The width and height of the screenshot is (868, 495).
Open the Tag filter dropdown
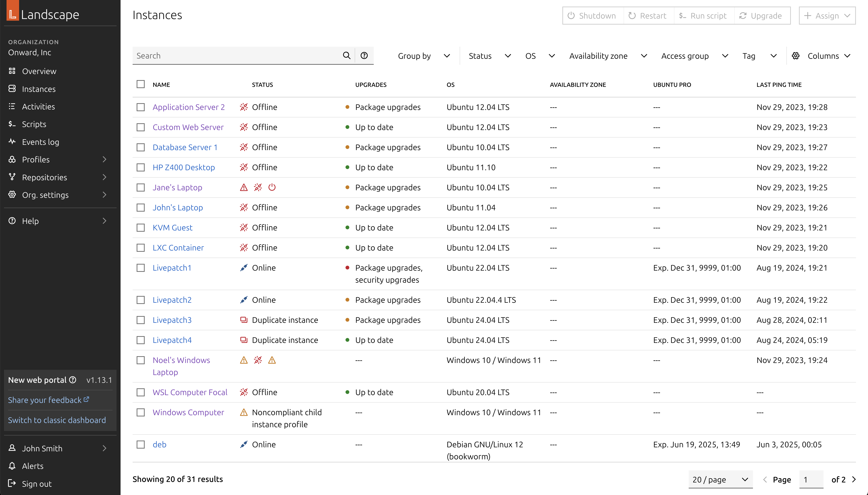pos(759,56)
